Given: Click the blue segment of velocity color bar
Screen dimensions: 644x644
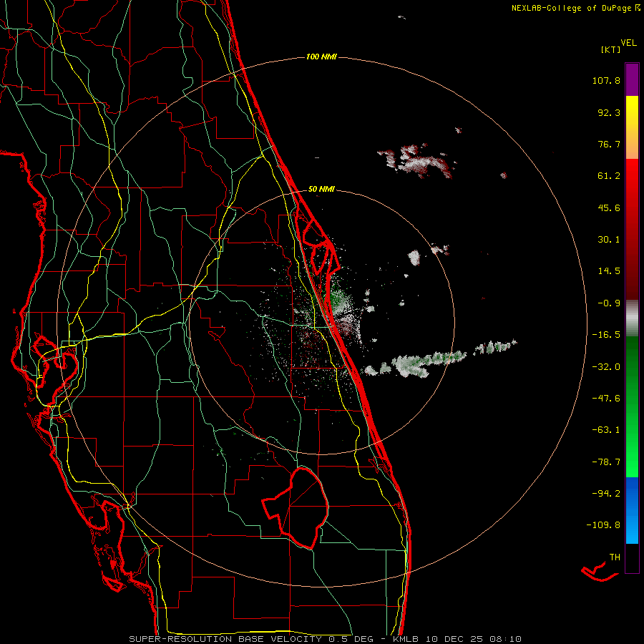Looking at the screenshot, I should coord(632,510).
